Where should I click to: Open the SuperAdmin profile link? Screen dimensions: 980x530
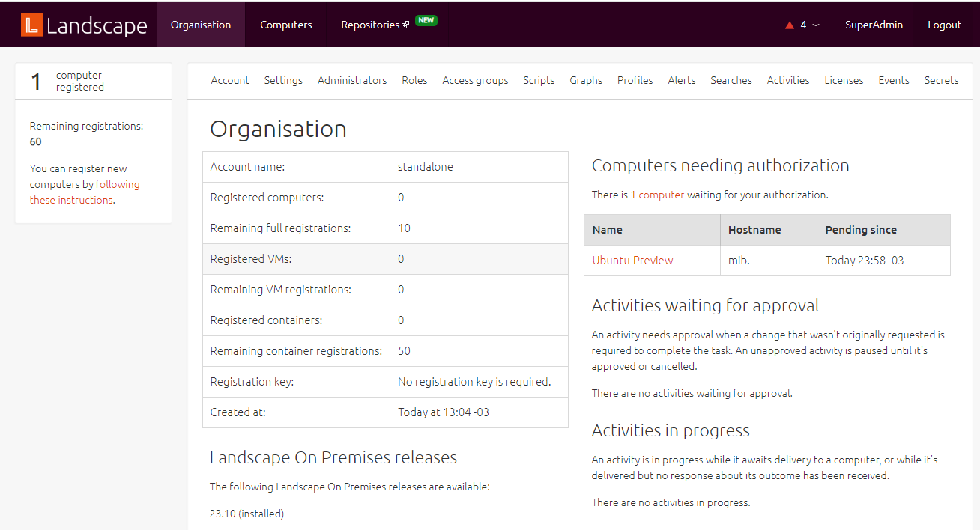874,25
